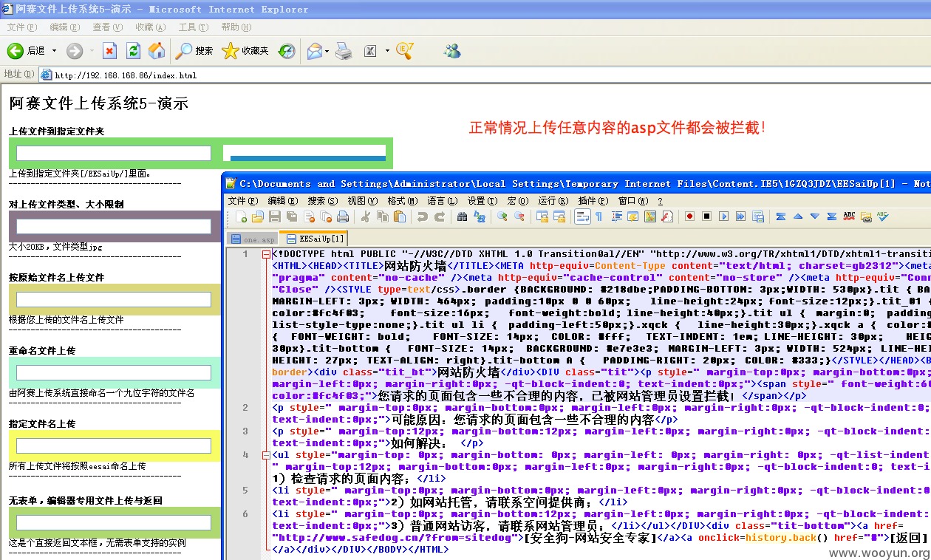931x560 pixels.
Task: Open Notepad++ 插件(P) menu
Action: 593,201
